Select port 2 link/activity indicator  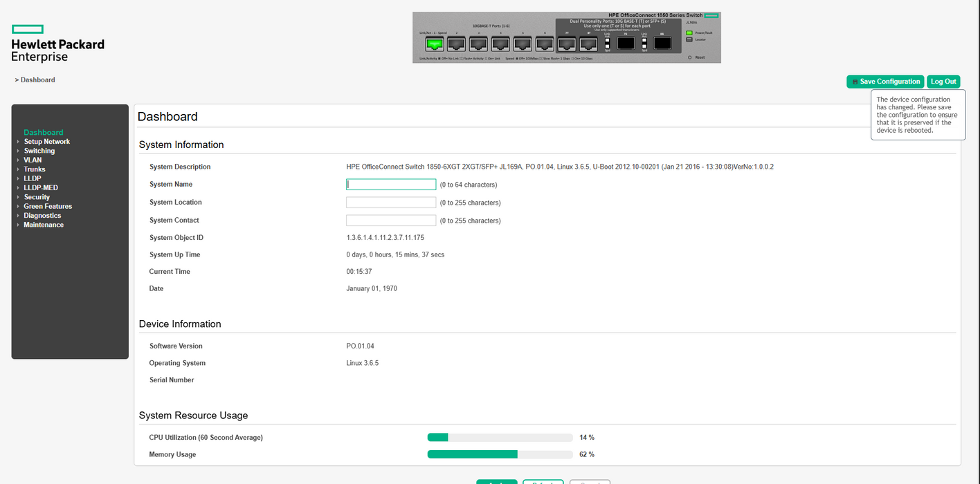pyautogui.click(x=455, y=44)
